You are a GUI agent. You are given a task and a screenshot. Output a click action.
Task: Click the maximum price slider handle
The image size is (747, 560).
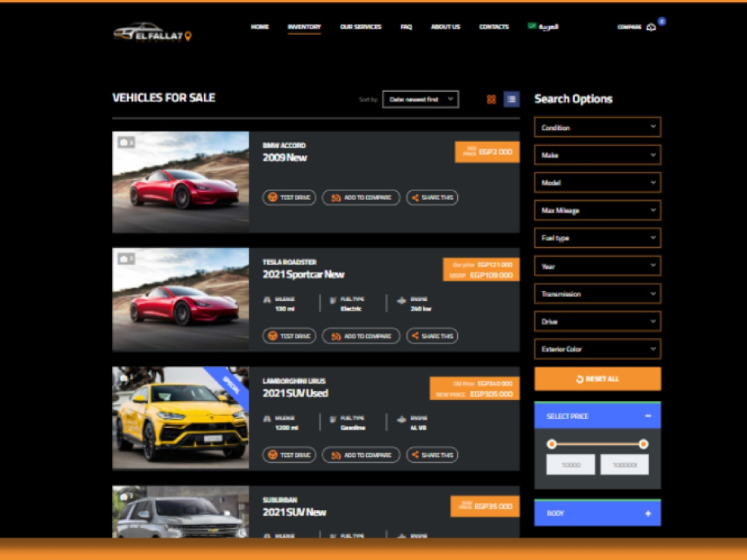643,444
